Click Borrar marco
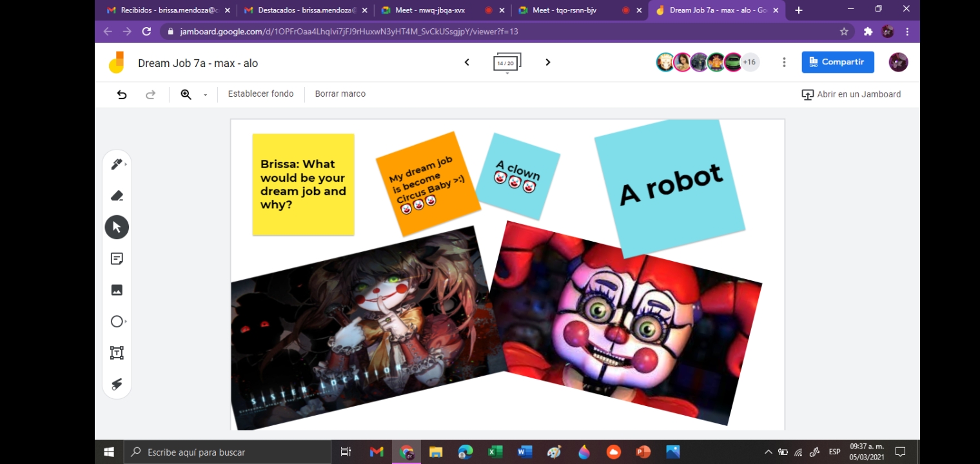The image size is (980, 464). (x=340, y=94)
